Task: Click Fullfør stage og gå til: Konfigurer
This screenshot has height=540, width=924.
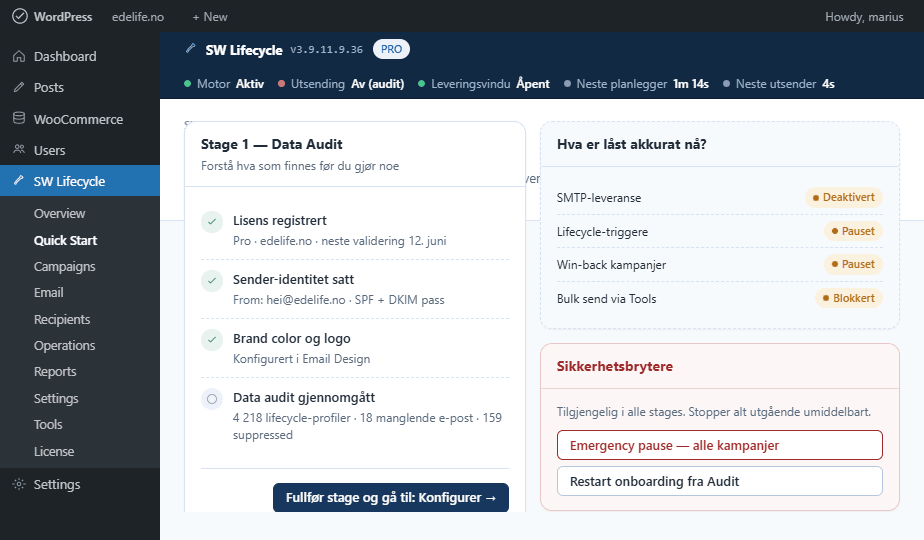Action: coord(391,498)
